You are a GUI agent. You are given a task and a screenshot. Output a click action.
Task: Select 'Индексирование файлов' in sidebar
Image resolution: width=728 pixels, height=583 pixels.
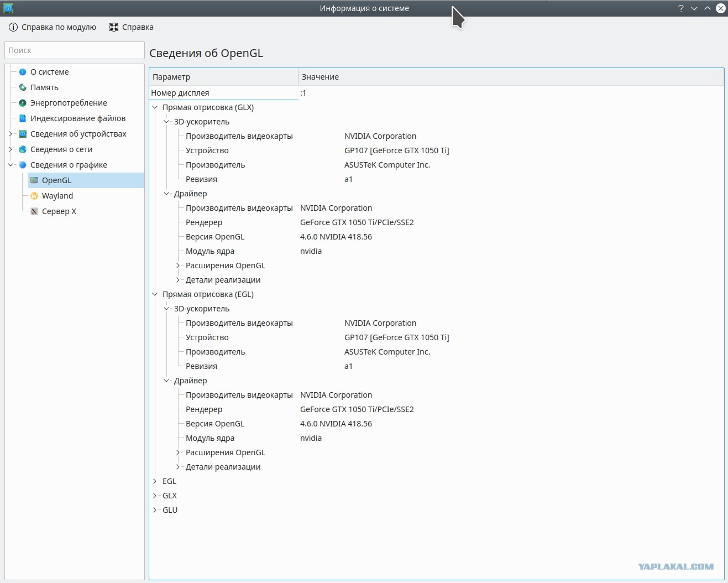click(78, 118)
